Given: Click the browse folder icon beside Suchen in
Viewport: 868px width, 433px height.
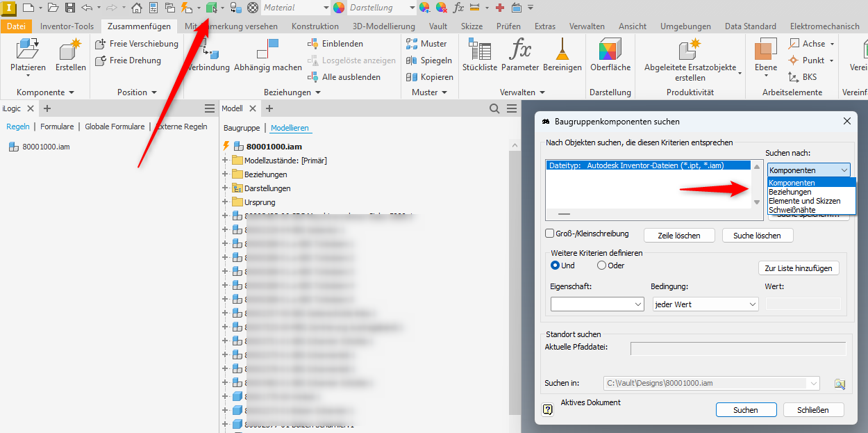Looking at the screenshot, I should 840,384.
